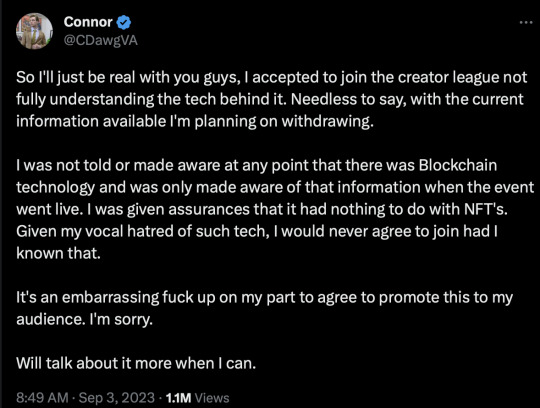Click the "known that." line of text
This screenshot has height=408, width=540.
[x=59, y=253]
